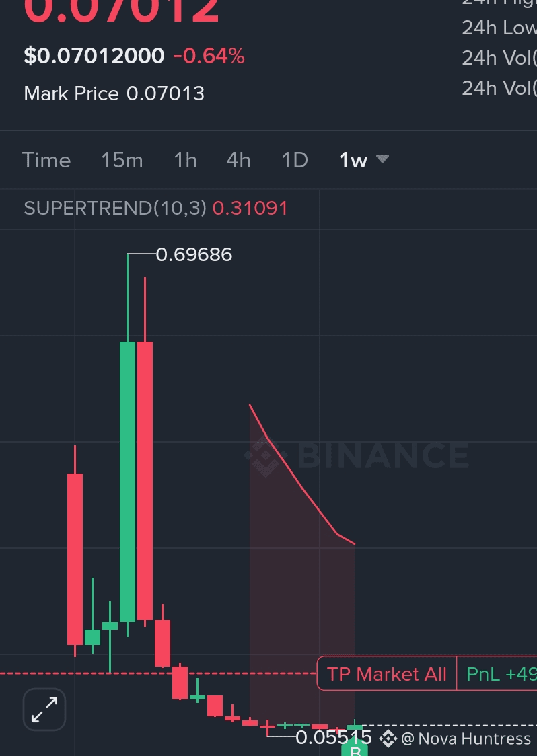Expand chart to fullscreen with arrows icon
The image size is (537, 756).
point(44,709)
